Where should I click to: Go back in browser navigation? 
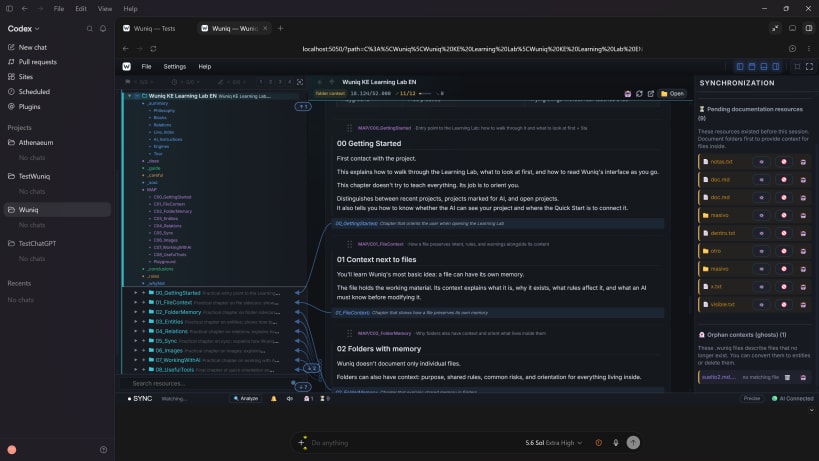125,49
